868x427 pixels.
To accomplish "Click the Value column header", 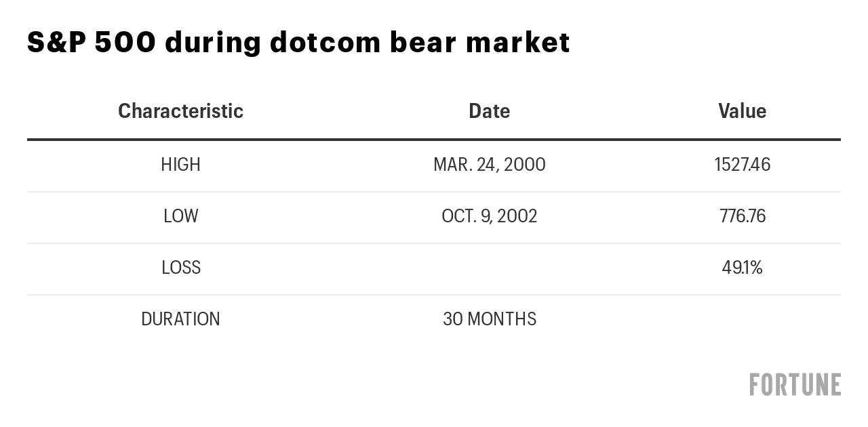I will pyautogui.click(x=742, y=110).
